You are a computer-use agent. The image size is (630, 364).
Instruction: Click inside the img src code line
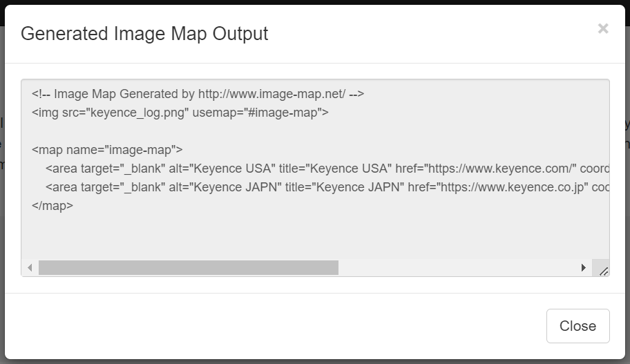coord(180,113)
